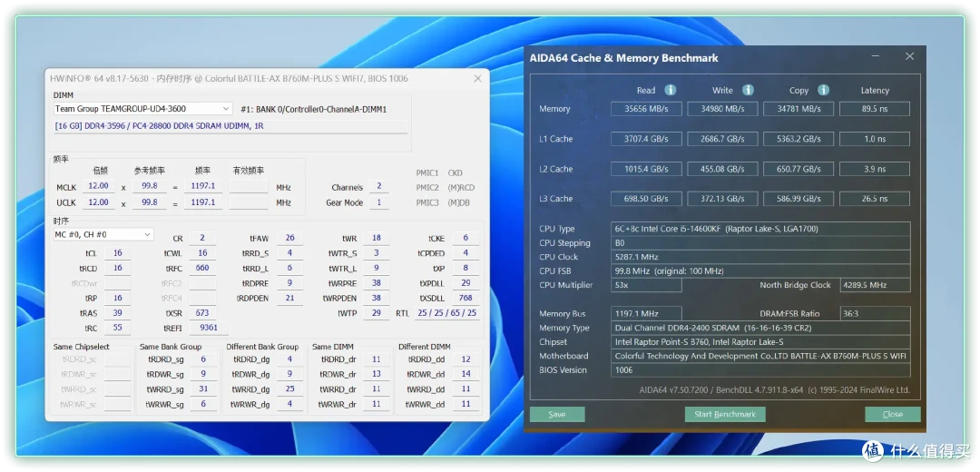
Task: Click the CPU Type field in AIDA64
Action: [x=760, y=229]
